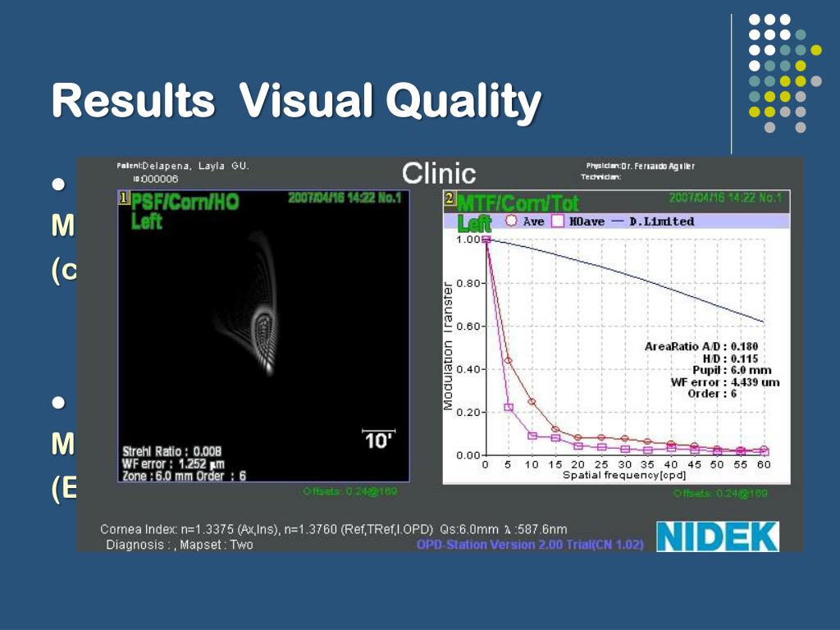
Task: Select panel number 1 badge on the PSF map
Action: pos(124,198)
